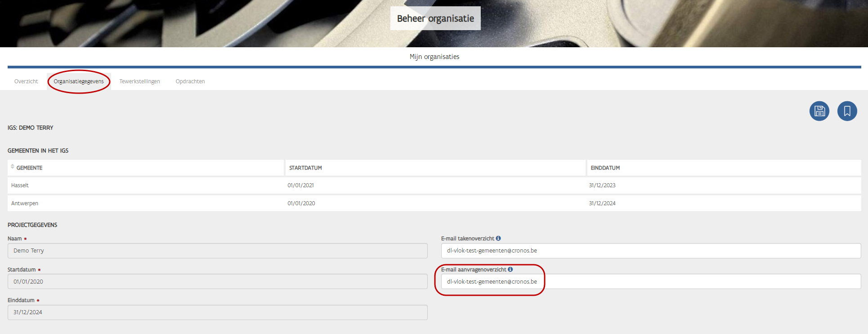Image resolution: width=868 pixels, height=334 pixels.
Task: Go to the Opdrachten tab
Action: pyautogui.click(x=190, y=81)
